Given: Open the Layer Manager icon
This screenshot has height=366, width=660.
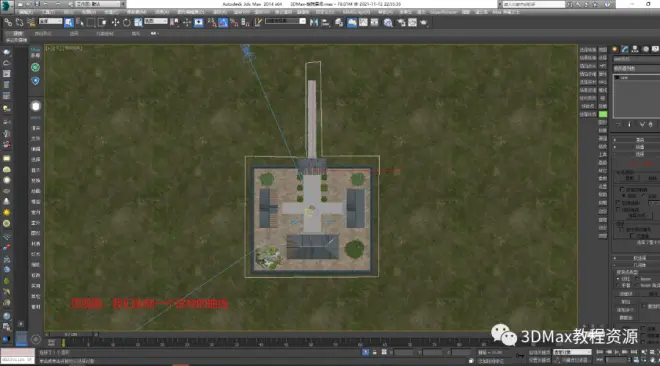Looking at the screenshot, I should pyautogui.click(x=339, y=22).
